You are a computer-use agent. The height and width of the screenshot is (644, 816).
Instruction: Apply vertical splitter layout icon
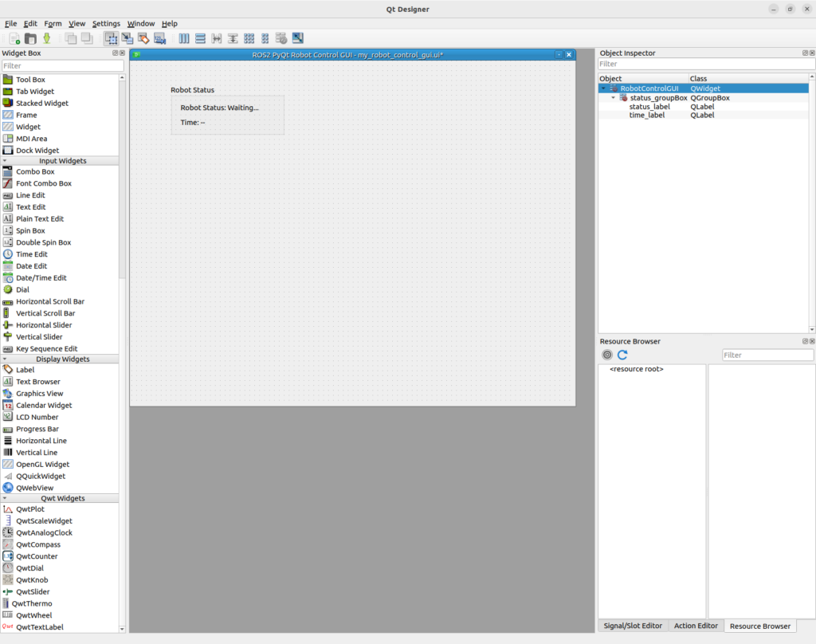[233, 38]
